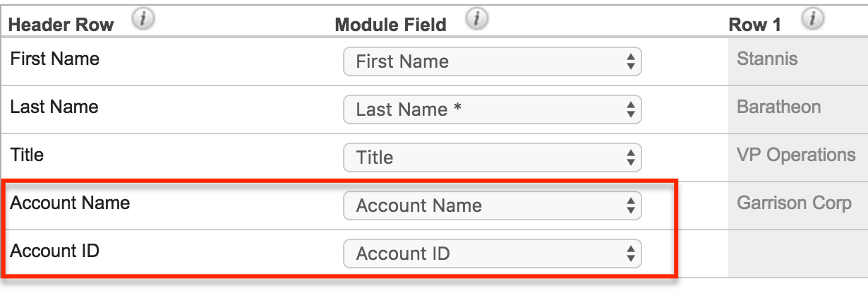Click the Header Row column heading
Viewport: 868px width, 291px height.
click(61, 25)
